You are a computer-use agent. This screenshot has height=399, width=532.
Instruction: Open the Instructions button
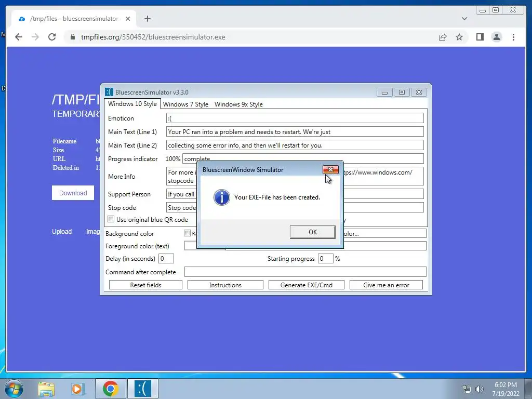(225, 285)
